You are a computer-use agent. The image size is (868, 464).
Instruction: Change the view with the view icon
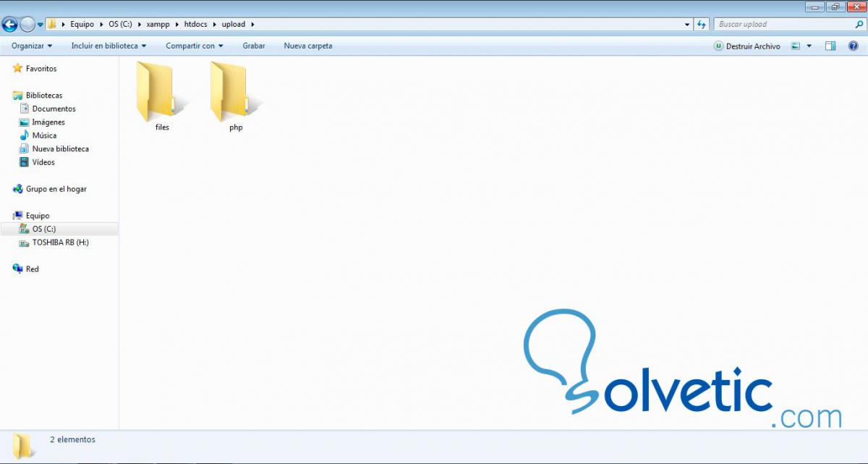(x=796, y=46)
